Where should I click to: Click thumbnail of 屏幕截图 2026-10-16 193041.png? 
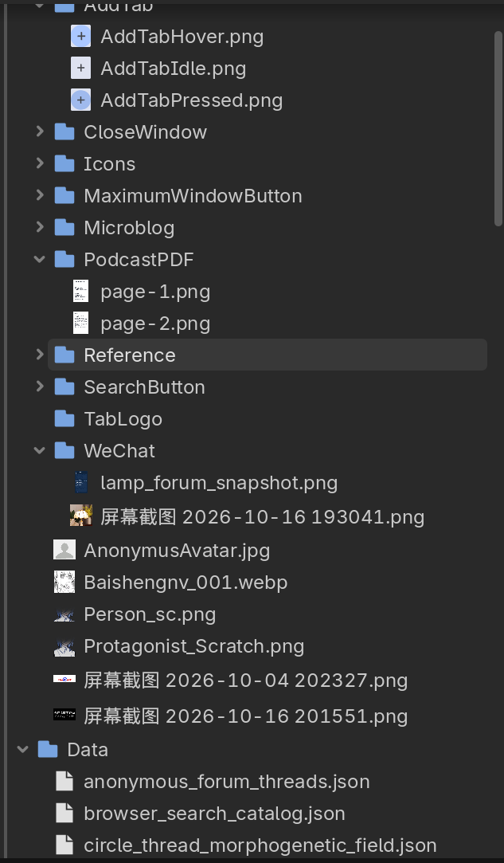[x=81, y=516]
